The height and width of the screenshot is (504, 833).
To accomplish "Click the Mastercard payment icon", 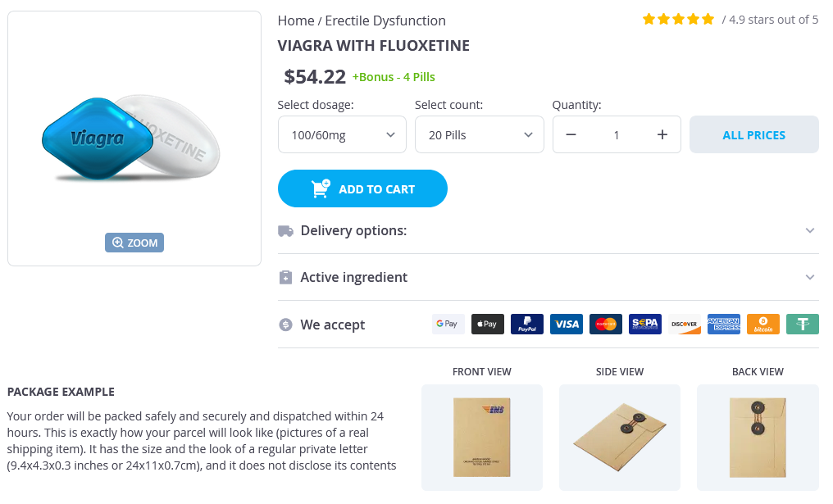I will click(606, 325).
